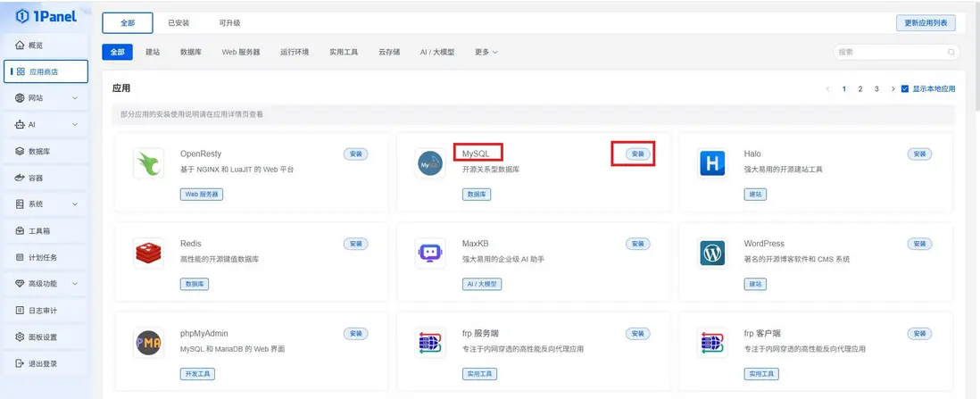The height and width of the screenshot is (399, 980).
Task: Click the 数据库 tag on MySQL
Action: pyautogui.click(x=477, y=194)
